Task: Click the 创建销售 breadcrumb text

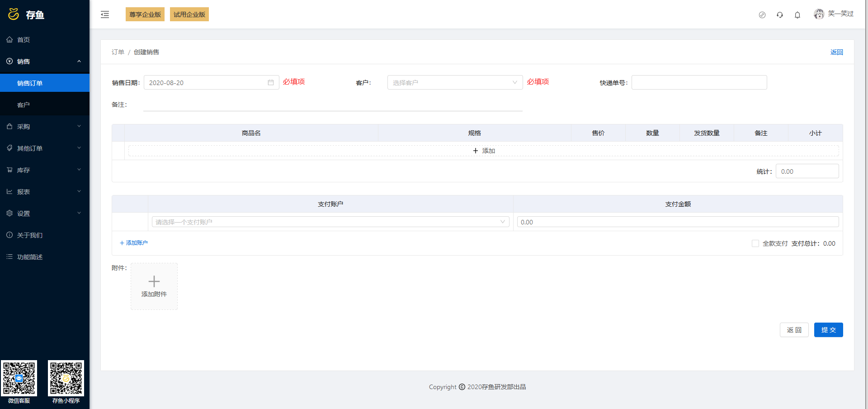Action: [146, 52]
